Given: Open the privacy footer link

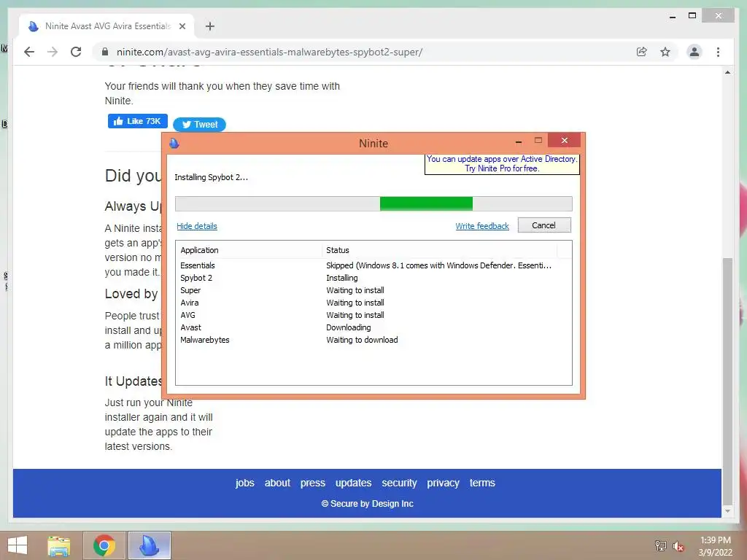Looking at the screenshot, I should (x=443, y=483).
